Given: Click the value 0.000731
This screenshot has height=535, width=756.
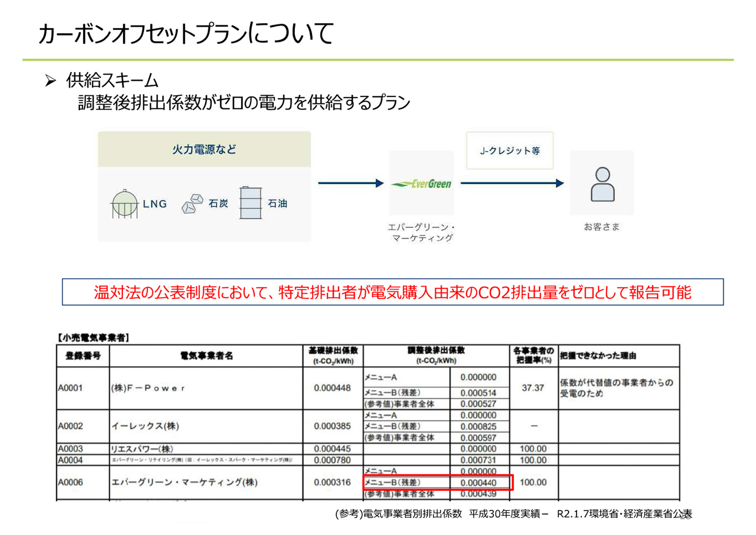Looking at the screenshot, I should click(x=478, y=460).
